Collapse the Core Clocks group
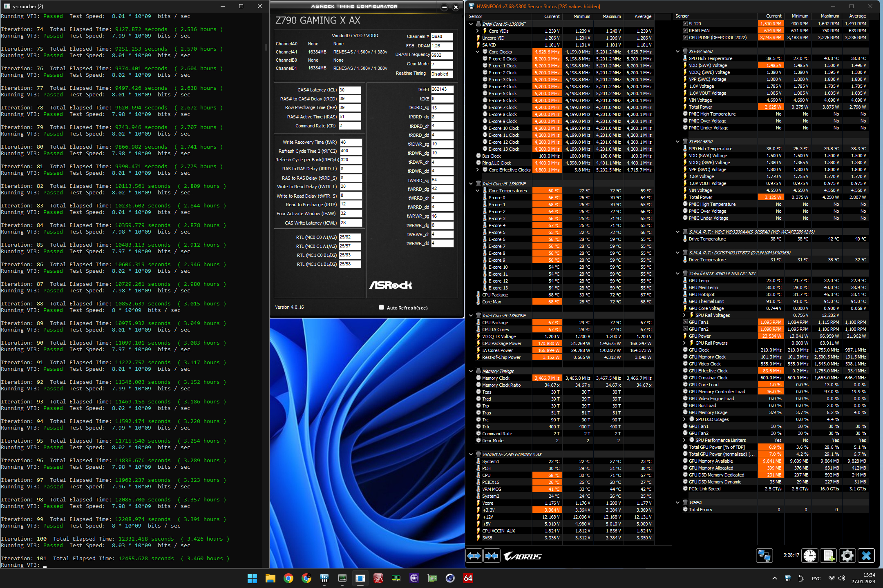 point(477,52)
